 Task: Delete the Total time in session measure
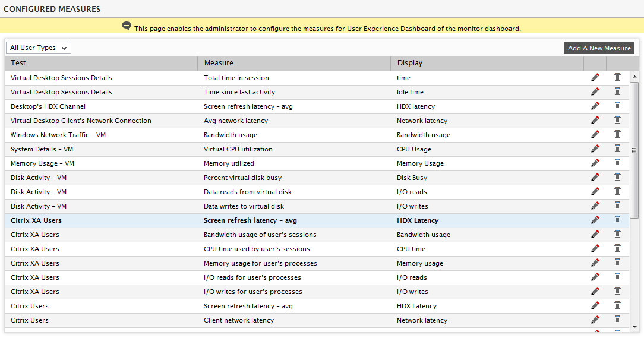(x=617, y=77)
